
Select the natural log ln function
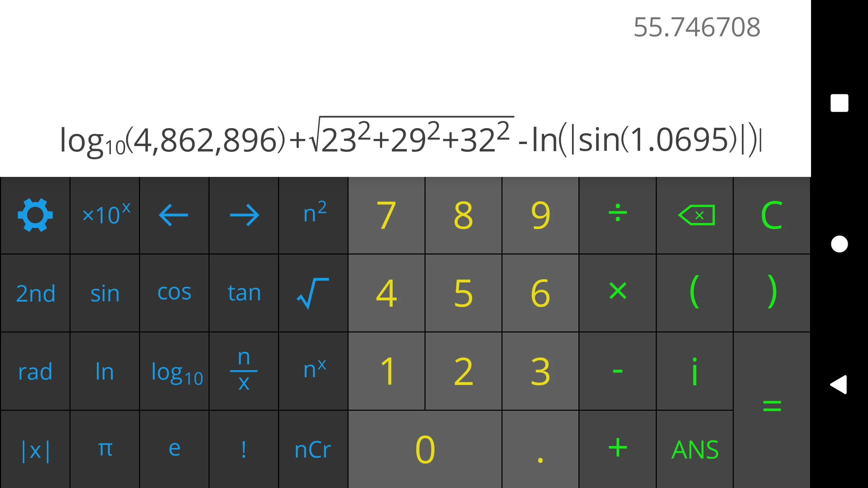(104, 371)
